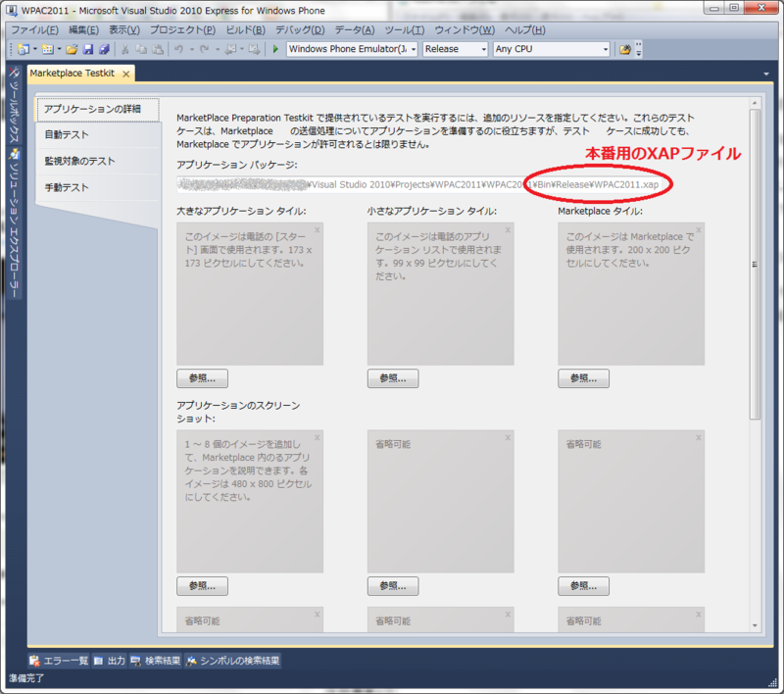
Task: Click the icon right of Any CPU
Action: (x=625, y=49)
